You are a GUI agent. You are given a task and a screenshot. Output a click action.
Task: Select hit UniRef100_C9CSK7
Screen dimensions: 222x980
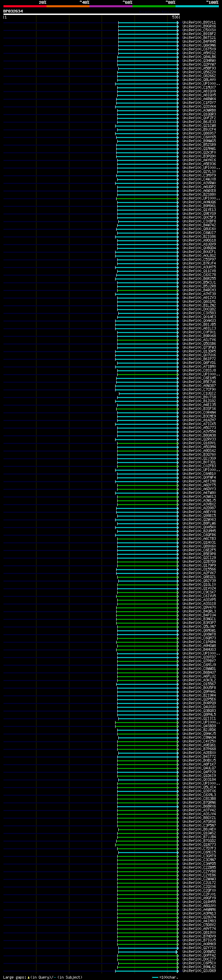tap(199, 592)
